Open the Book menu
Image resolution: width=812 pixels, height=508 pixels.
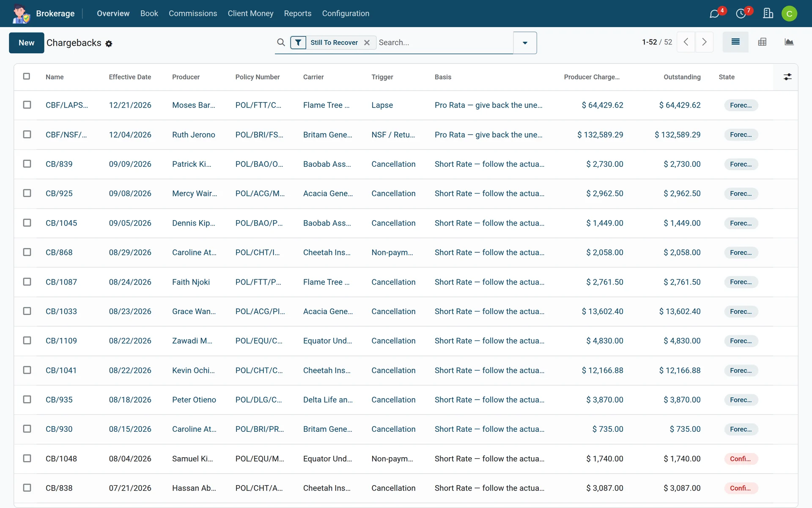click(149, 14)
